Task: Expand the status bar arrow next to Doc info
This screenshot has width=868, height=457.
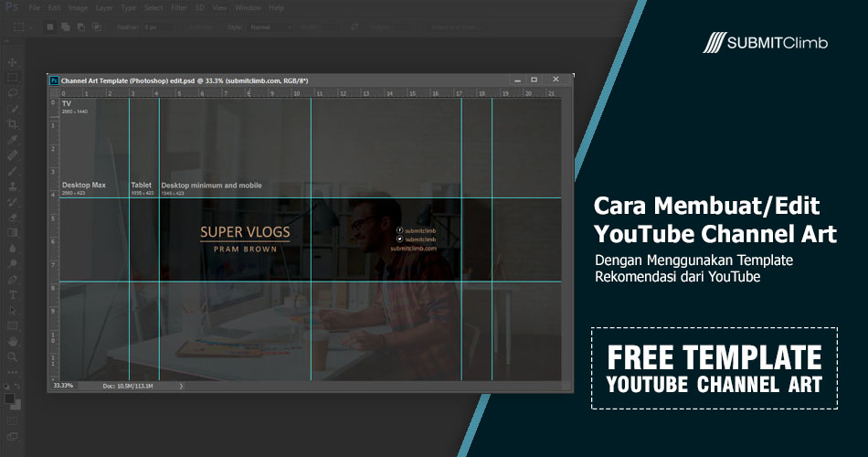Action: tap(181, 386)
